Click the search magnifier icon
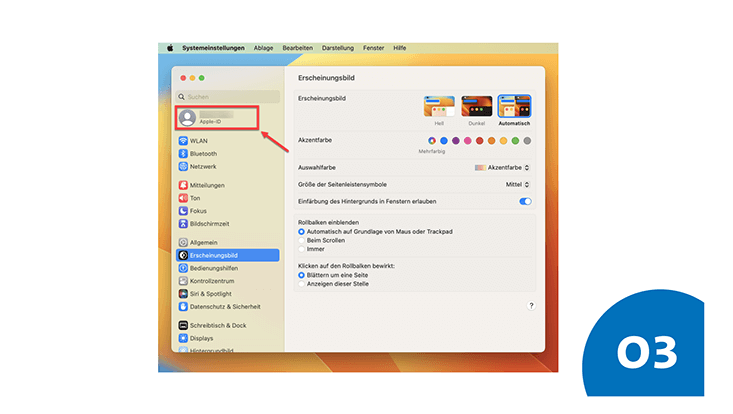The height and width of the screenshot is (414, 733). [x=181, y=97]
